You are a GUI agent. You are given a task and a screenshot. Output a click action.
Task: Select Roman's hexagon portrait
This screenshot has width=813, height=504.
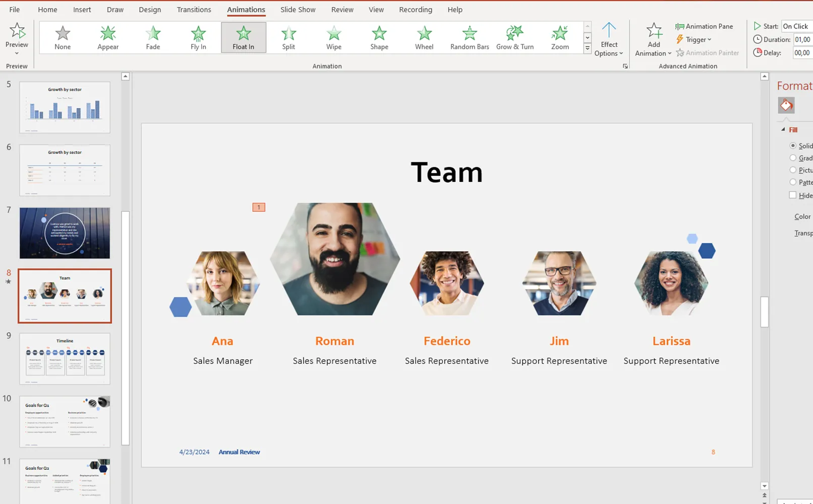coord(335,259)
